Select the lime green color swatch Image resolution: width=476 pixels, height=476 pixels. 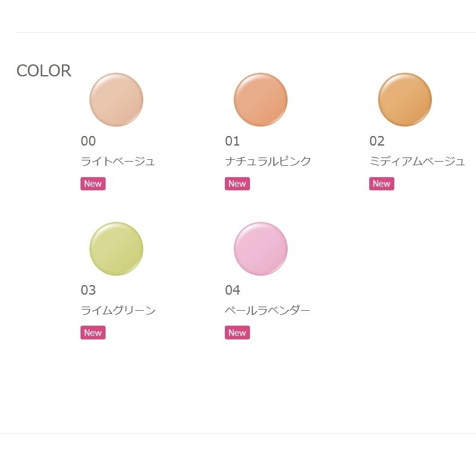[x=116, y=249]
